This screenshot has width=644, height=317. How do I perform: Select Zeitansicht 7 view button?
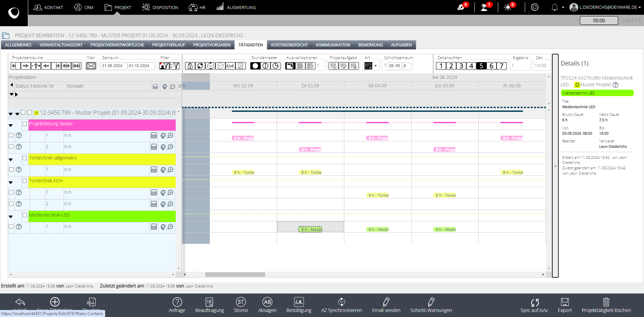click(x=502, y=66)
